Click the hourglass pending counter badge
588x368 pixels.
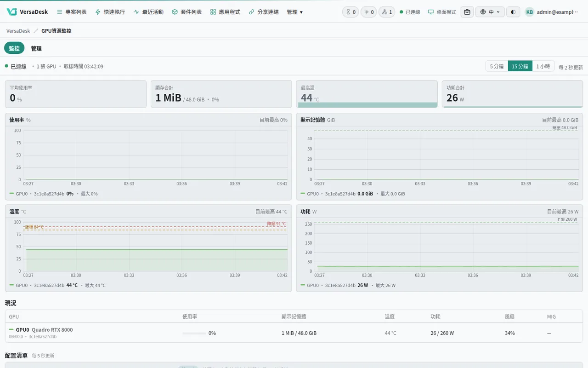coord(351,12)
